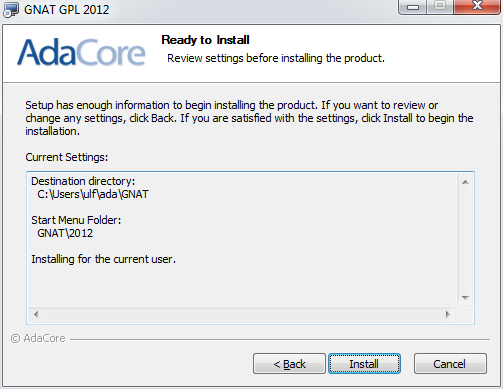Click the Current Settings label
The height and width of the screenshot is (389, 503).
(67, 157)
